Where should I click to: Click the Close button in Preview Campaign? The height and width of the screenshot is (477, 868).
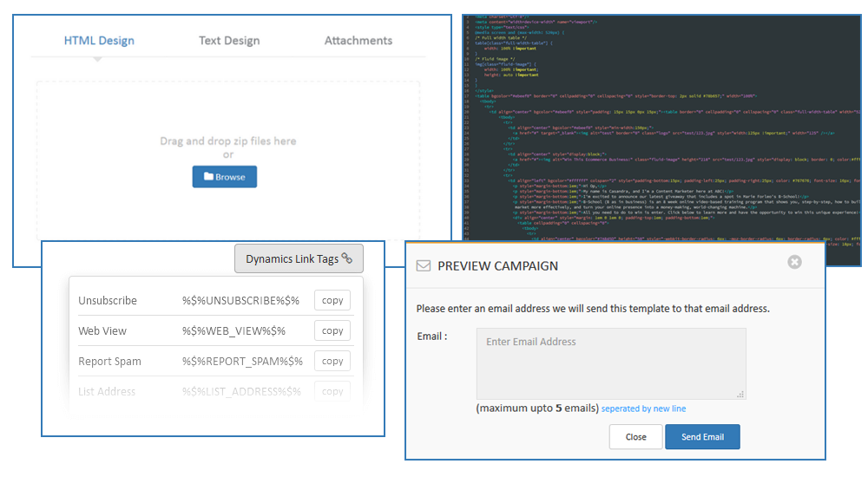[x=635, y=436]
